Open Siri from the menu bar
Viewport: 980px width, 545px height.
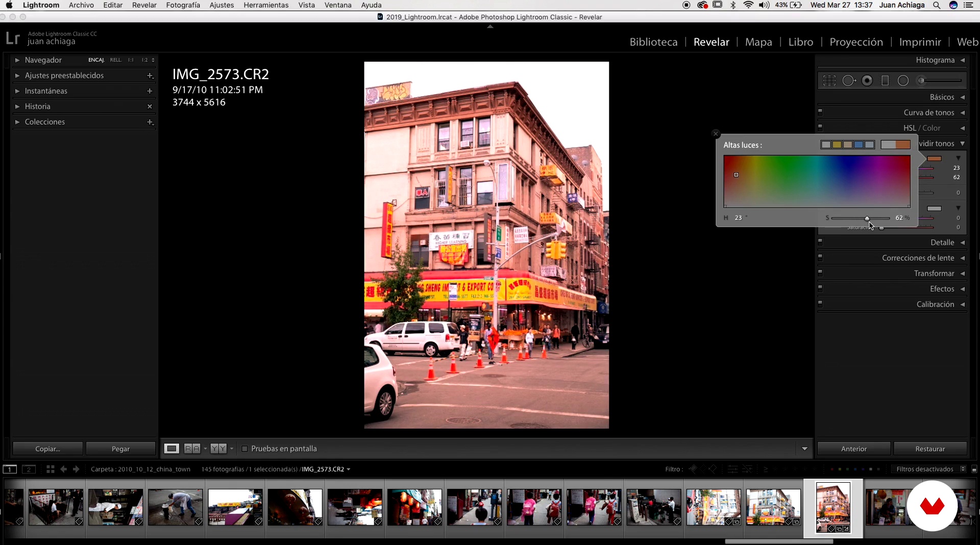tap(953, 5)
